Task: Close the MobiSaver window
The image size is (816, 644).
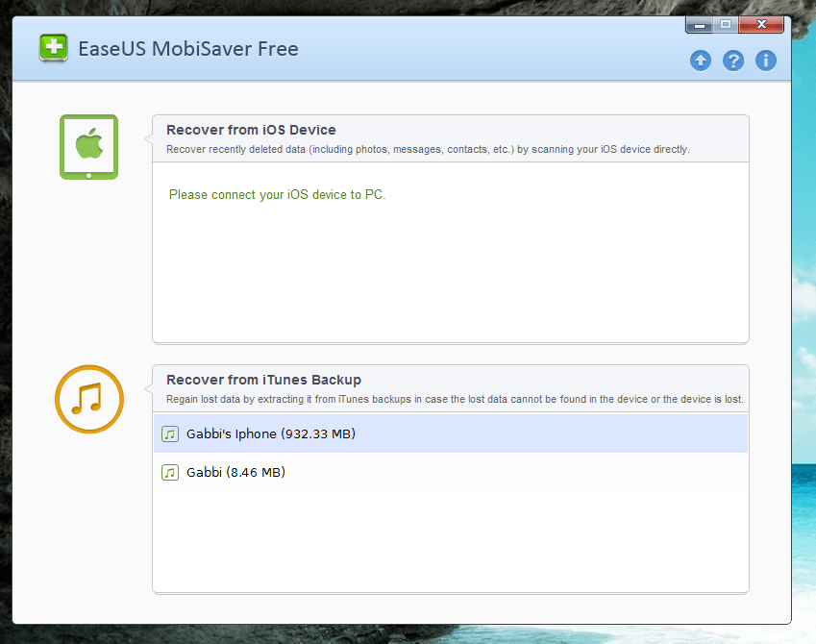Action: pos(761,24)
